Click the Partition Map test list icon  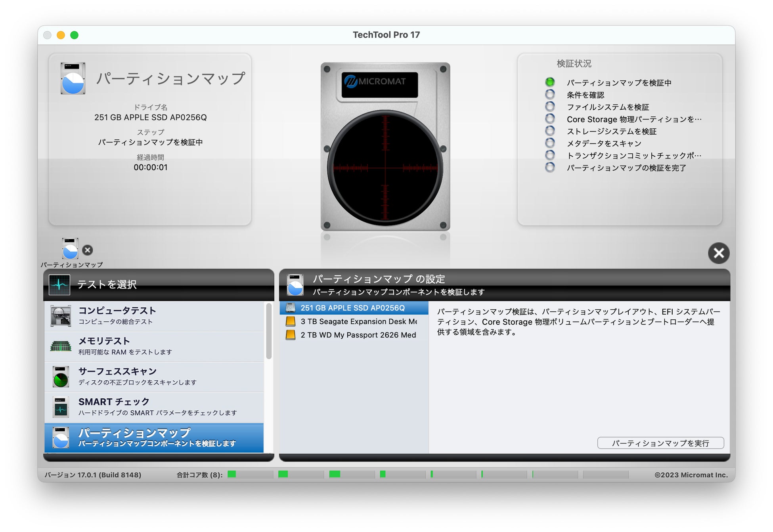point(61,438)
